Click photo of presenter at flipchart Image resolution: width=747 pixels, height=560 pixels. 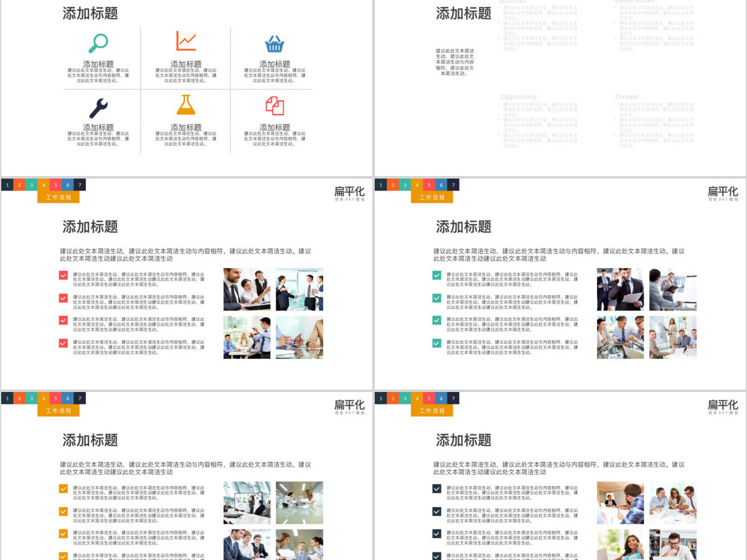(x=673, y=337)
